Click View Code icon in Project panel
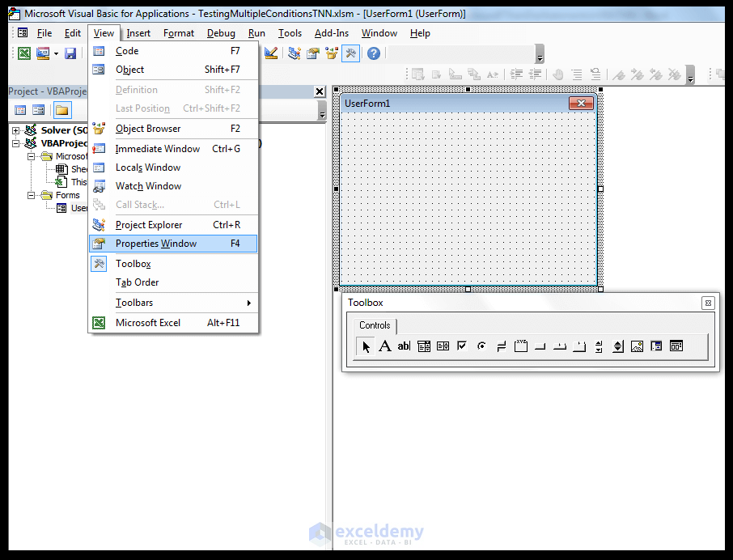The width and height of the screenshot is (733, 560). coord(20,110)
